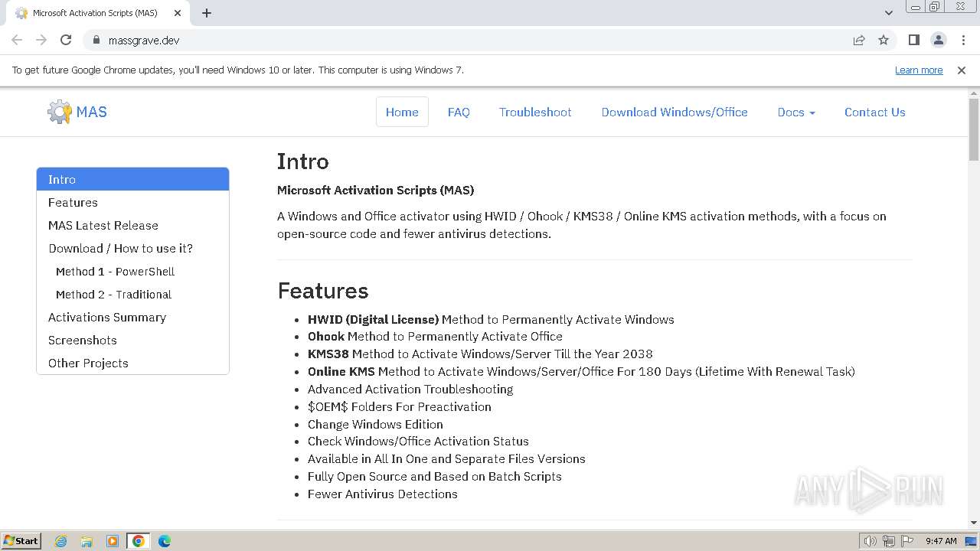The image size is (980, 551).
Task: Open the Windows Start button
Action: [x=21, y=540]
